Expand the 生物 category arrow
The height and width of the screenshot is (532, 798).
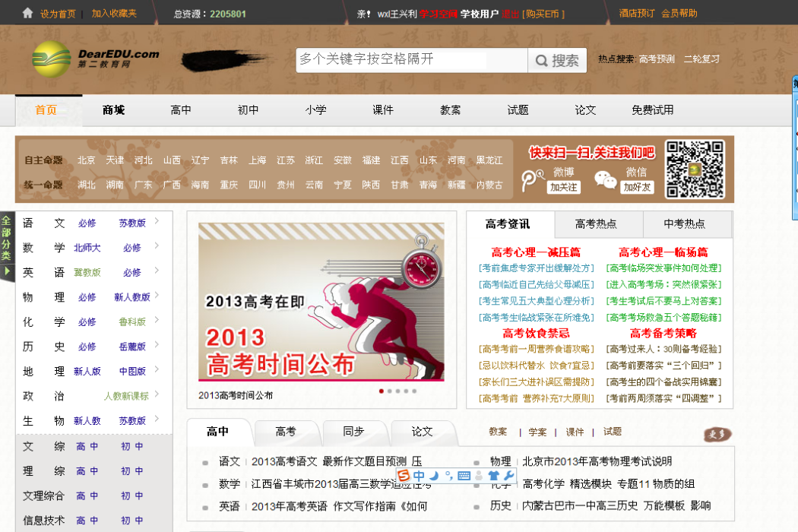[x=157, y=419]
